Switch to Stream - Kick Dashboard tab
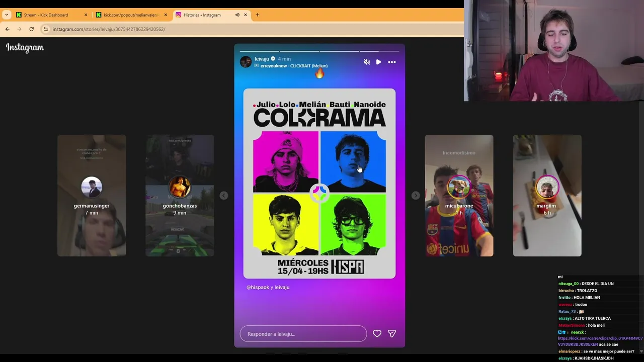This screenshot has height=362, width=644. (50, 15)
